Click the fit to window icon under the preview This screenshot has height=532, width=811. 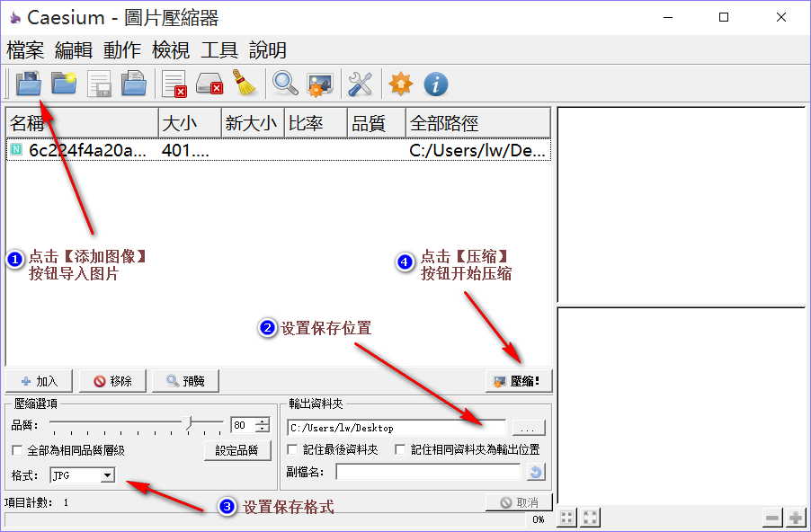point(567,517)
